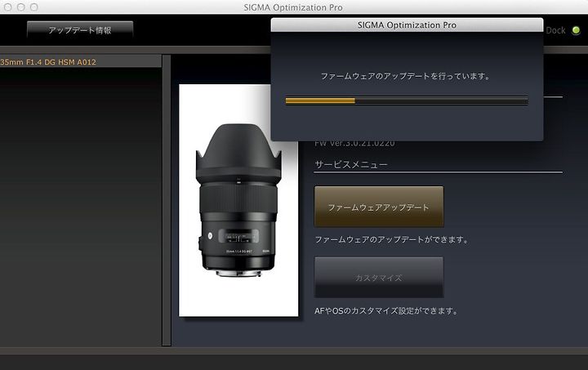The image size is (588, 370).
Task: Select the 35mm F1.4 DG HSM A012 lens row
Action: click(x=81, y=62)
